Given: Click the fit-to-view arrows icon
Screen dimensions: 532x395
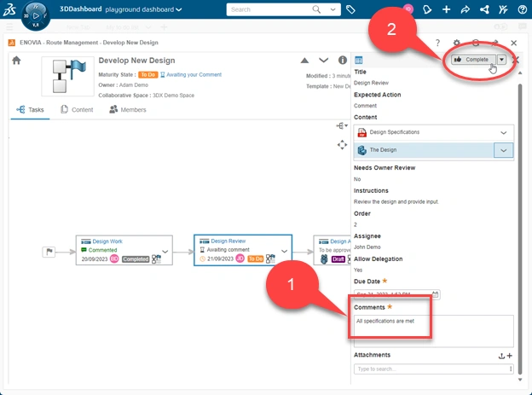Looking at the screenshot, I should coord(342,145).
